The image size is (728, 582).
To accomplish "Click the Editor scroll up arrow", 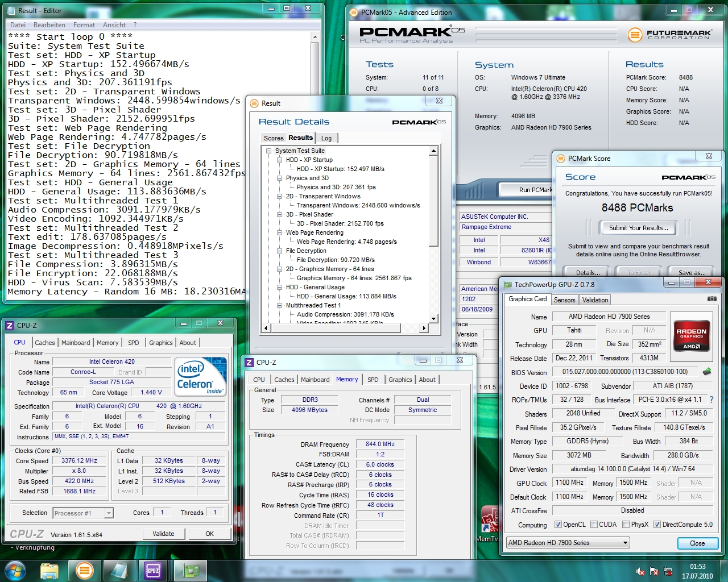I will pyautogui.click(x=315, y=37).
